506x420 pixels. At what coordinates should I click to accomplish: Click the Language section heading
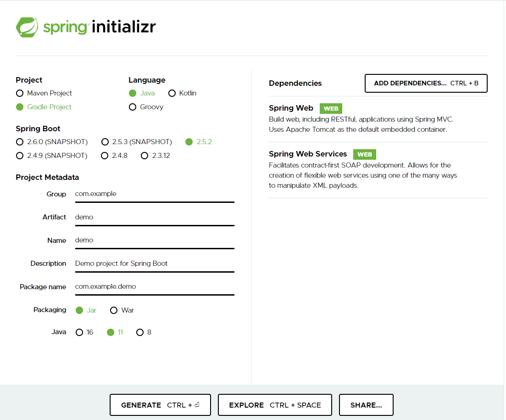147,80
